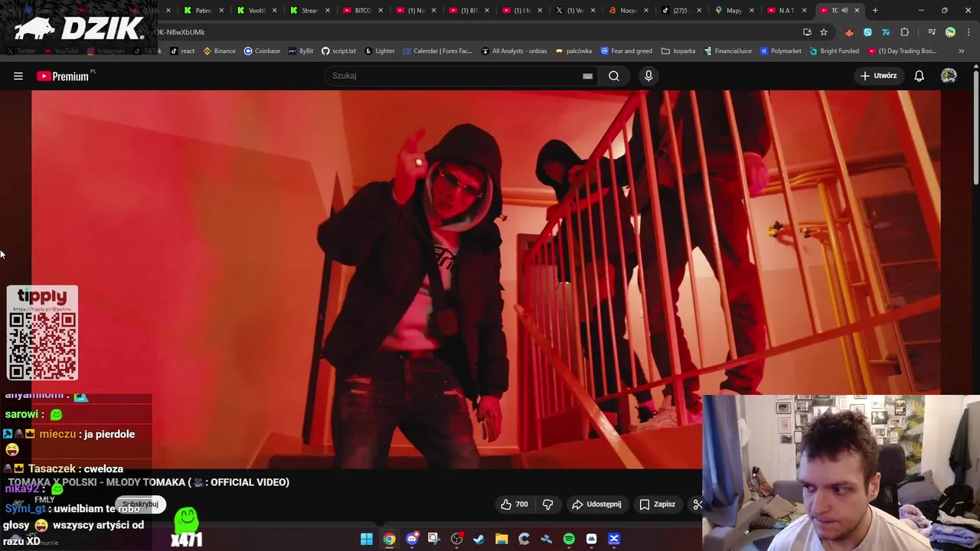Viewport: 980px width, 551px height.
Task: Click the Utwórz create button
Action: [878, 76]
